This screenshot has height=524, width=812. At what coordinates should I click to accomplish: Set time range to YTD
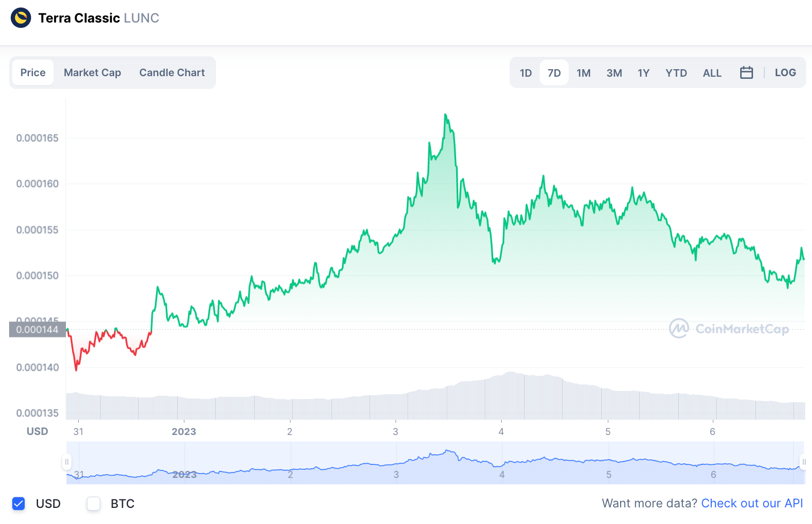(x=676, y=73)
